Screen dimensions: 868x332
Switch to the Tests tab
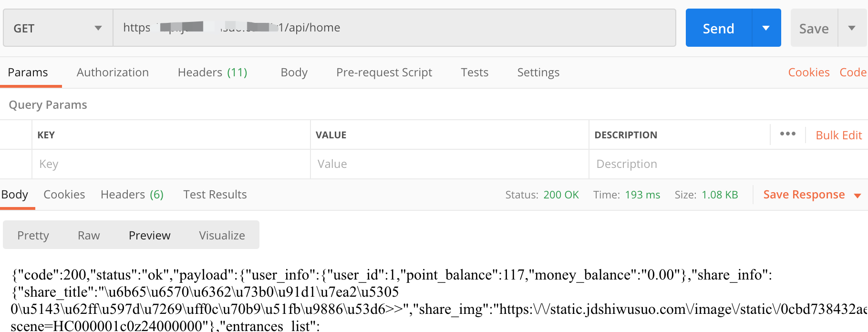tap(475, 73)
